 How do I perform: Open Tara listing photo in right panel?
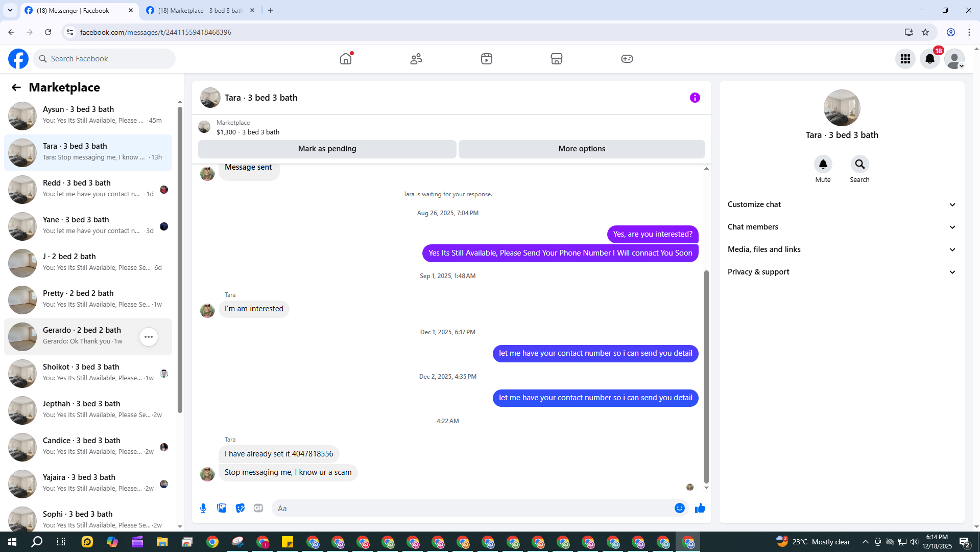(x=842, y=108)
